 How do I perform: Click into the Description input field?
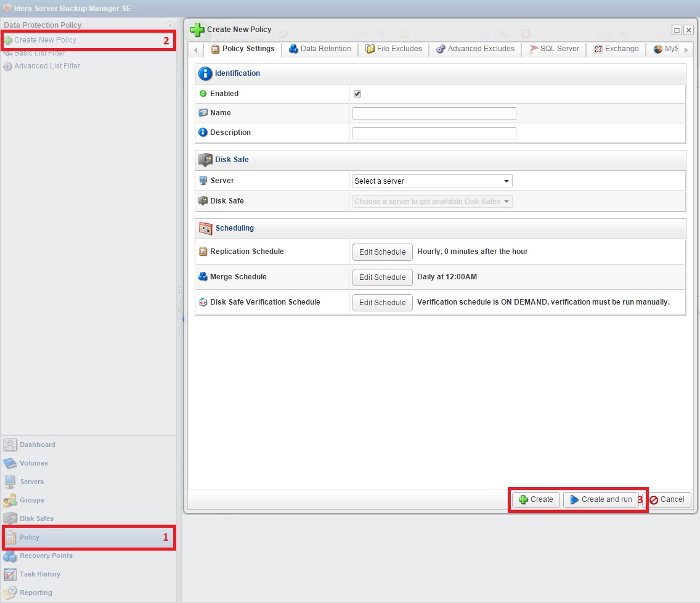tap(434, 133)
